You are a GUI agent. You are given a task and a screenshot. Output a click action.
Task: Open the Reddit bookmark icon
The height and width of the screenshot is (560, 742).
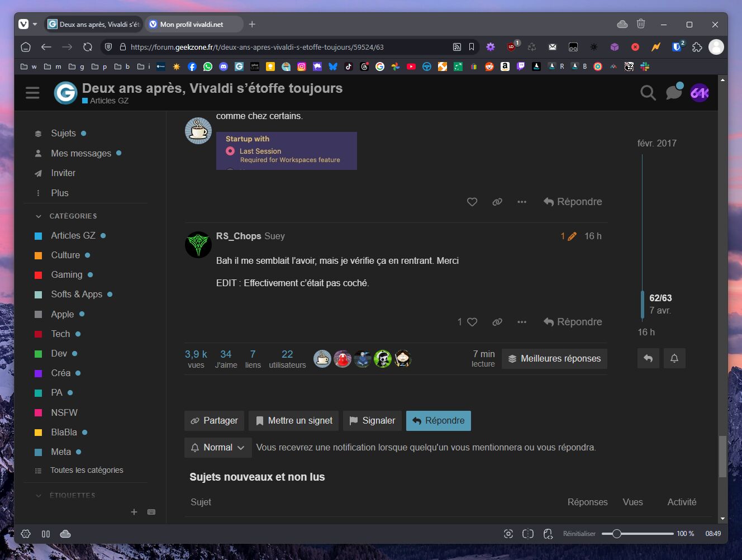pos(489,67)
